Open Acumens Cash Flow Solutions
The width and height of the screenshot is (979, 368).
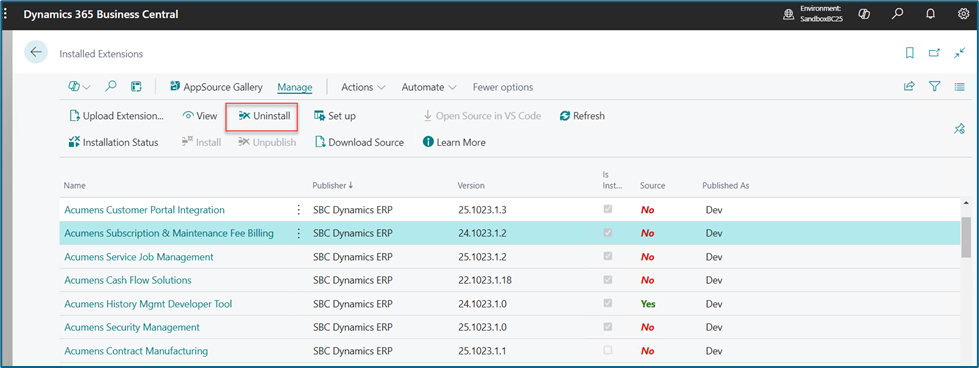coord(127,280)
